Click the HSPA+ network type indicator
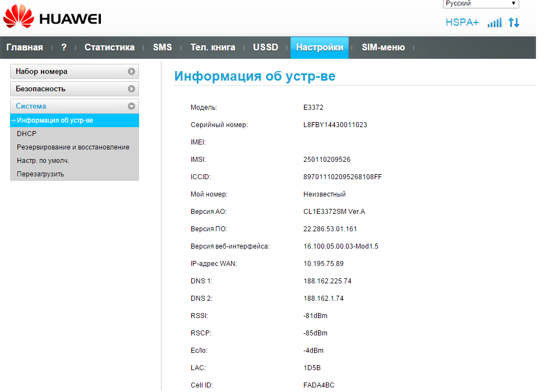The image size is (545, 392). point(462,22)
